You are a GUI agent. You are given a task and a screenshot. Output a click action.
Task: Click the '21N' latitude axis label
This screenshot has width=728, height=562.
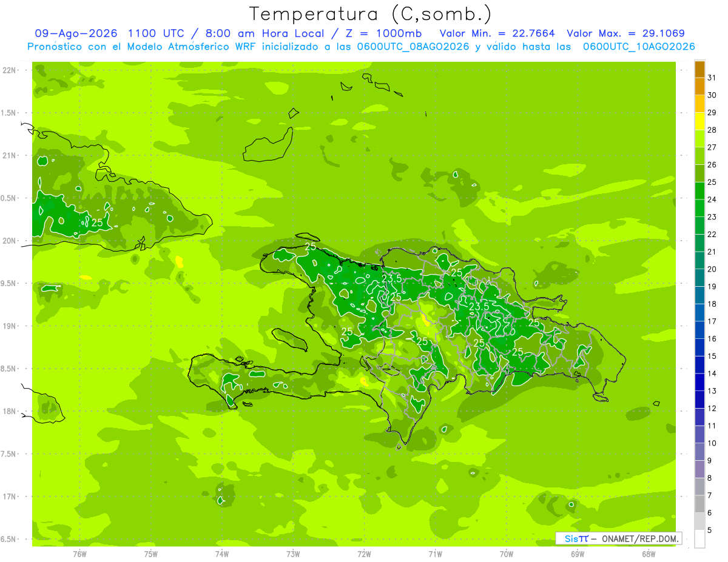coord(9,155)
